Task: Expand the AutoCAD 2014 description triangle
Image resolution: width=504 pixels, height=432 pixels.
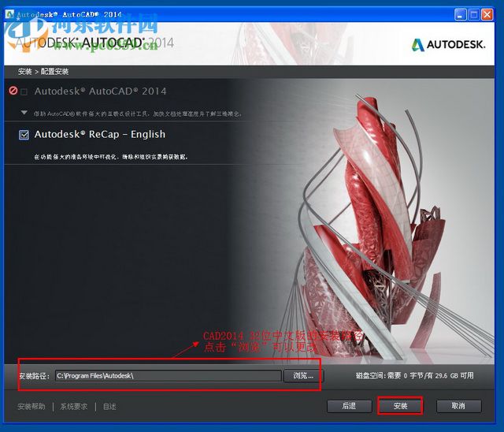Action: point(24,113)
